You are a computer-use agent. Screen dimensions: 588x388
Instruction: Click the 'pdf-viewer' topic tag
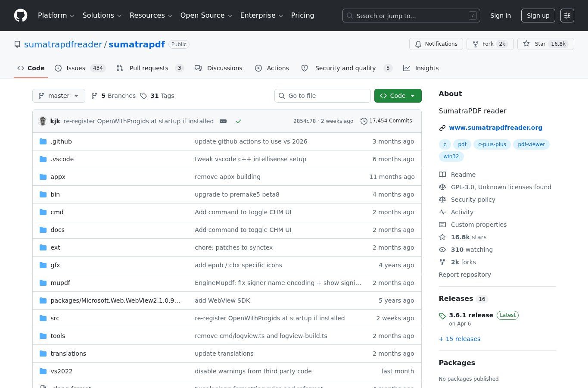coord(531,144)
